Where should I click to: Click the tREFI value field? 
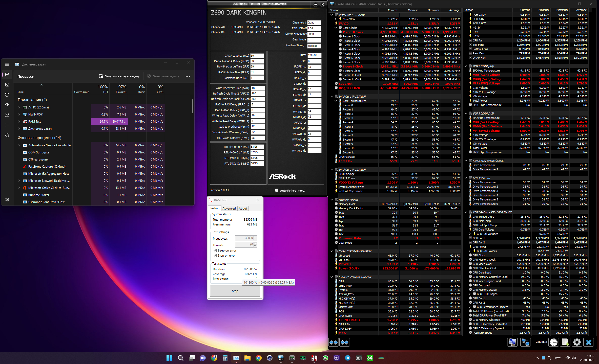tap(314, 55)
